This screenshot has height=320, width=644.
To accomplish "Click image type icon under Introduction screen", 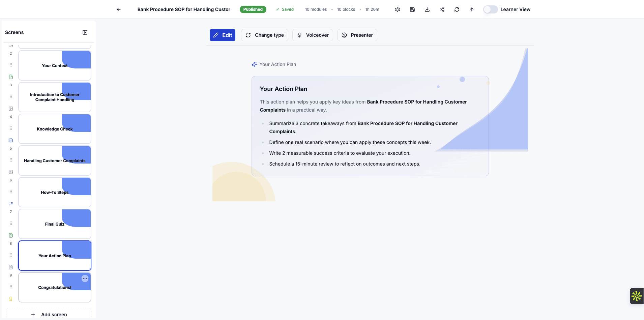I will (11, 109).
